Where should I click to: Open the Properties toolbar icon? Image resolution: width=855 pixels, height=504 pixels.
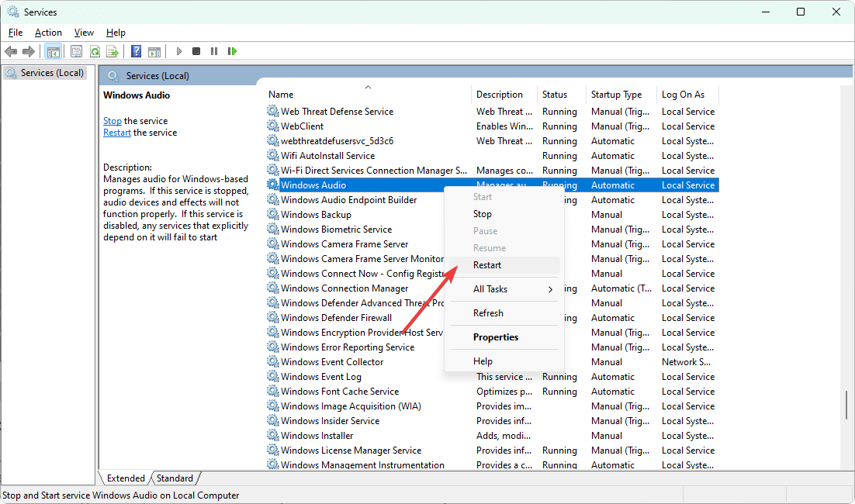[x=76, y=51]
